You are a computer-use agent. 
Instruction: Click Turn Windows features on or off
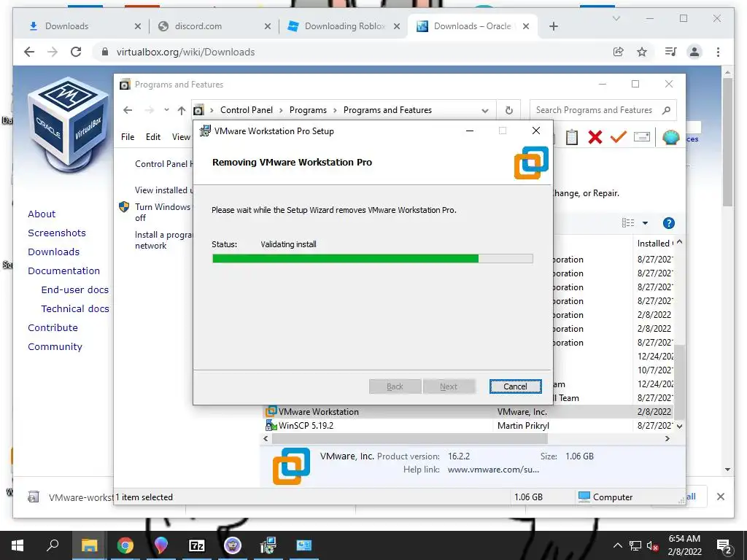163,212
